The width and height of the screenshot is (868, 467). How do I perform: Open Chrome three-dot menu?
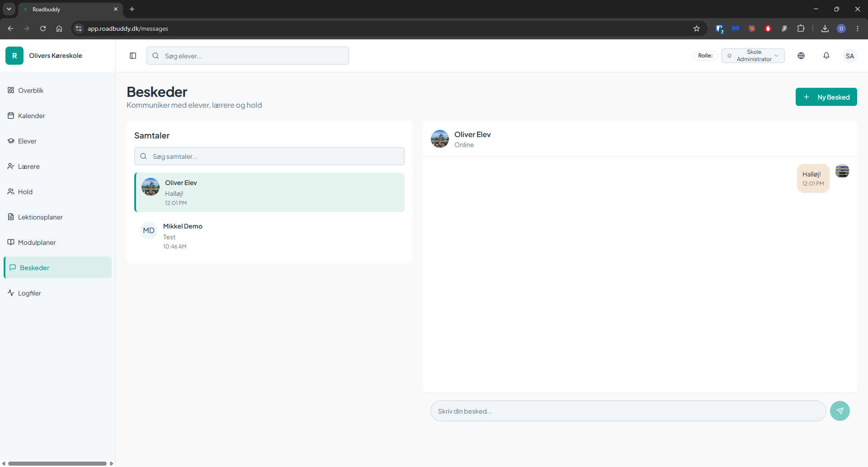click(858, 29)
